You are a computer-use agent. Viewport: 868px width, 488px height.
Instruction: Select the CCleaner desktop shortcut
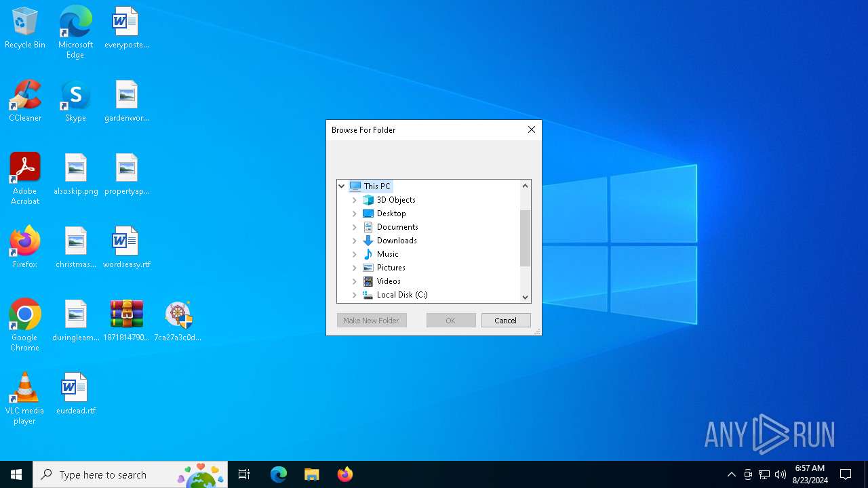pyautogui.click(x=25, y=102)
